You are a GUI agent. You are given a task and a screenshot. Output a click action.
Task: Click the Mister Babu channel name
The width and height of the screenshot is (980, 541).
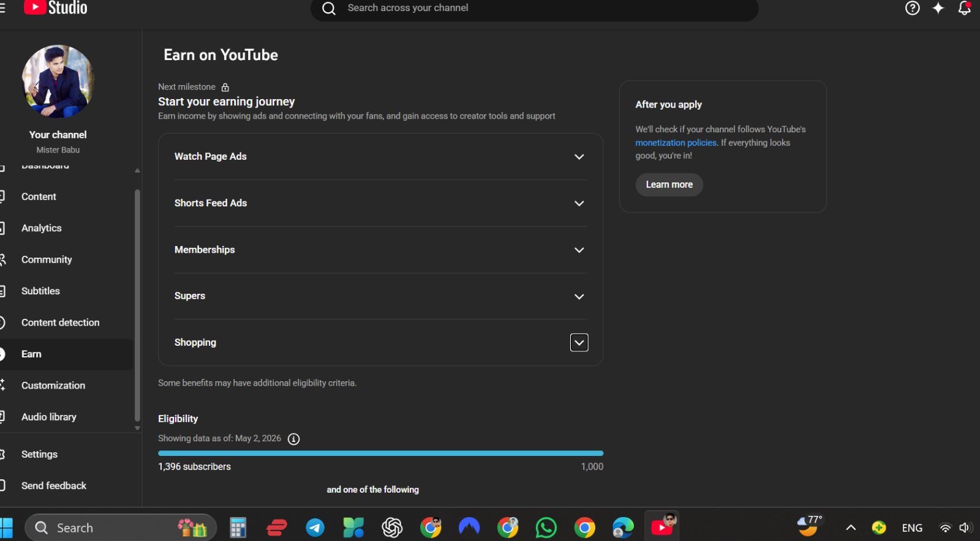coord(58,150)
